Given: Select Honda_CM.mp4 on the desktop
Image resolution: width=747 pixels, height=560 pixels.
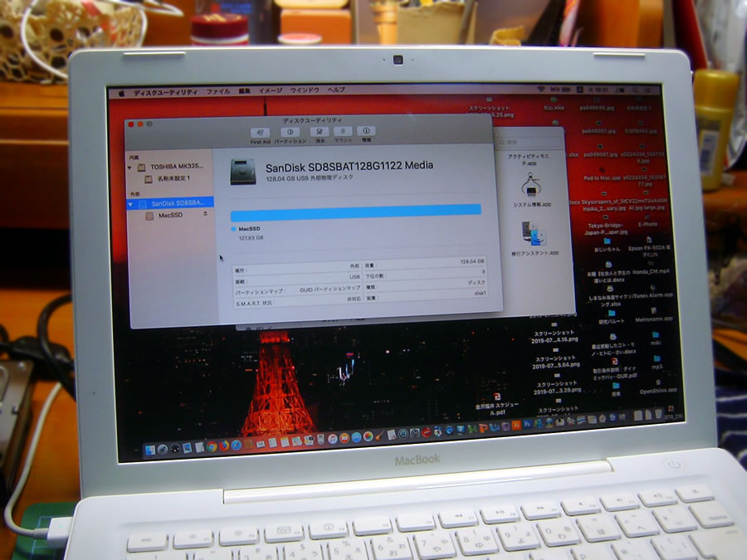Looking at the screenshot, I should 651,268.
